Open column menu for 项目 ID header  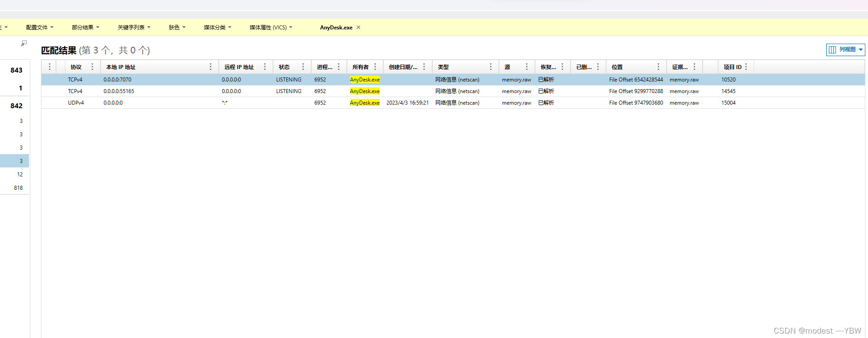tap(746, 67)
